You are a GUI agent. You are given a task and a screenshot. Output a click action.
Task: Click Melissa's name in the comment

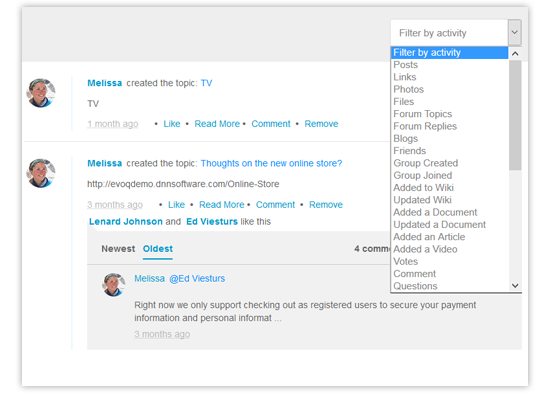149,279
